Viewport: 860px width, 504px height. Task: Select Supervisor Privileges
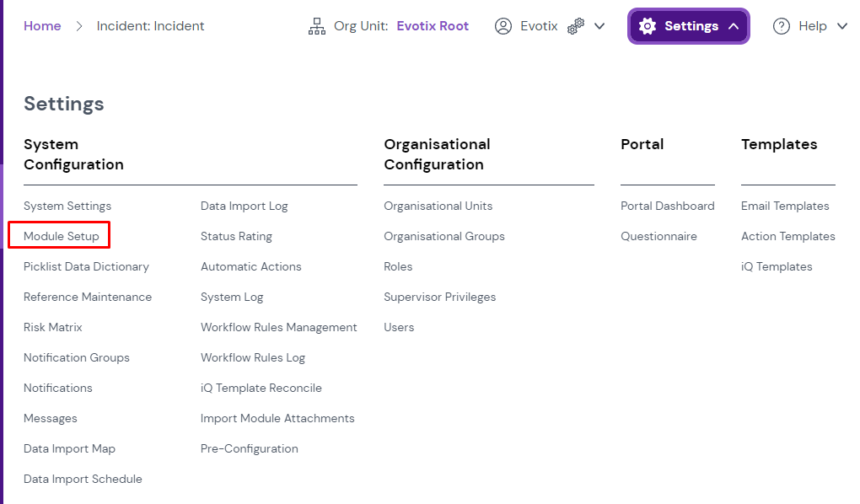439,297
